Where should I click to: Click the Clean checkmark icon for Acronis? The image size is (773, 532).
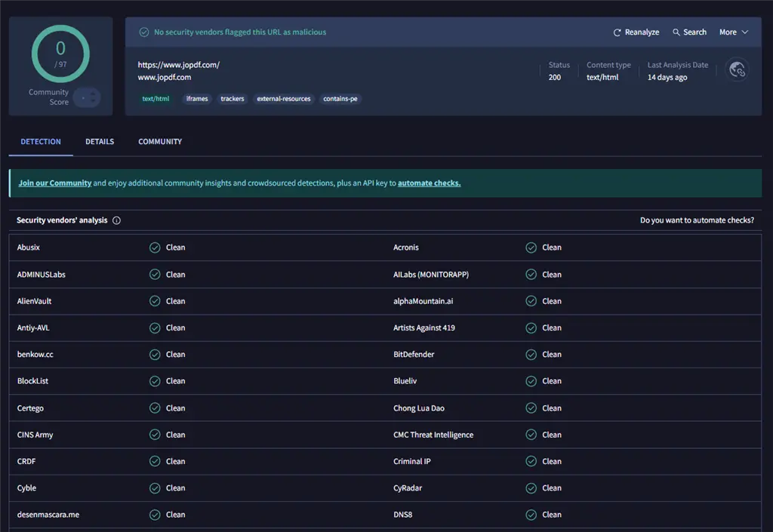(531, 248)
